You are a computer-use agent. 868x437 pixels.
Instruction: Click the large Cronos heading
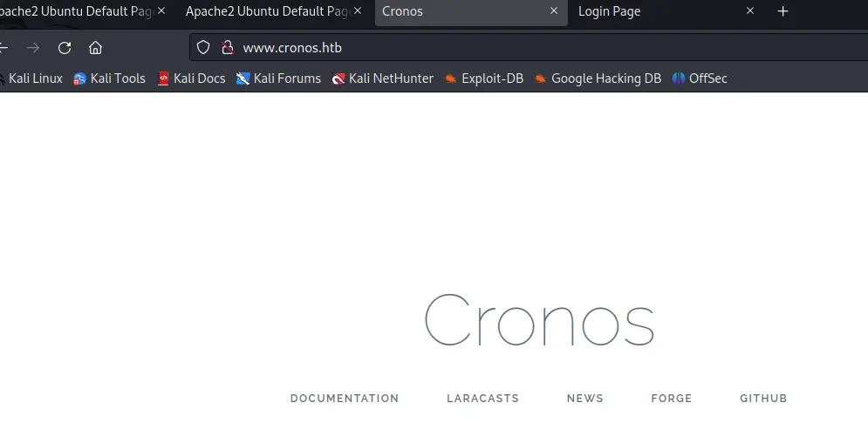(540, 320)
